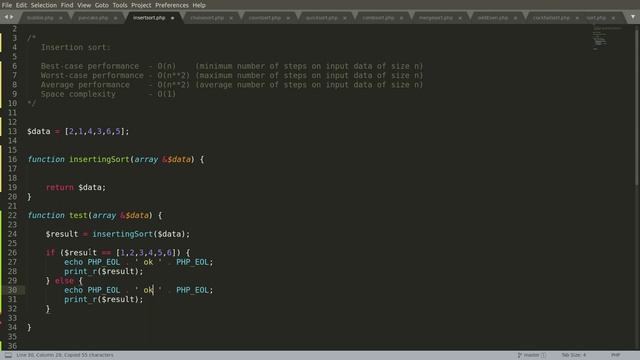Click the 'return $data;' statement
Image resolution: width=640 pixels, height=360 pixels.
click(x=76, y=187)
